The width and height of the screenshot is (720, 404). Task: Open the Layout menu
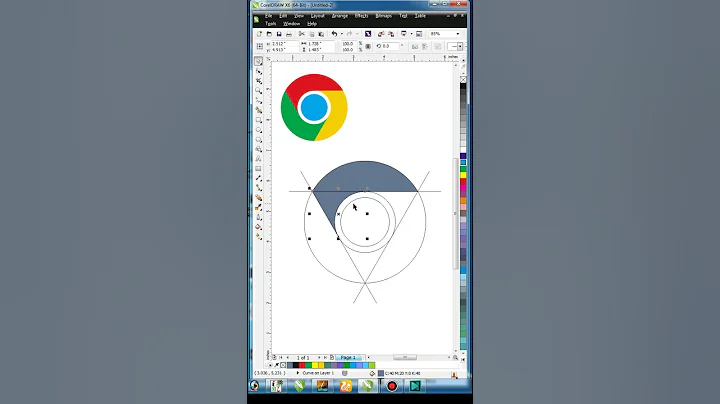[x=317, y=16]
